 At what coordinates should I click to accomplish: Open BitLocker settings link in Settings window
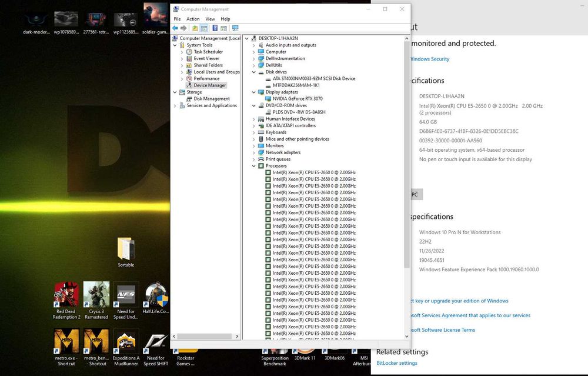click(x=397, y=363)
